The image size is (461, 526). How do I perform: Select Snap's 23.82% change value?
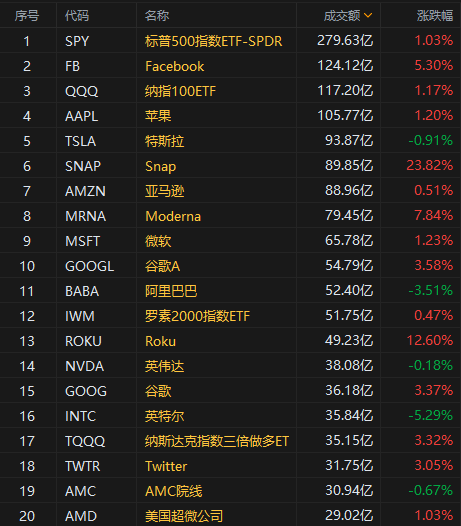[x=430, y=165]
